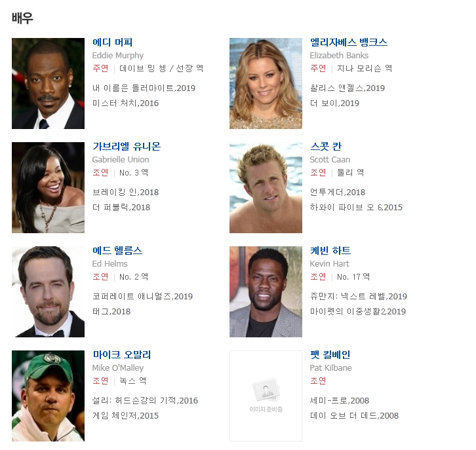Viewport: 476px width, 450px height.
Task: Open the 스콧 칸 actor name link
Action: [x=326, y=147]
